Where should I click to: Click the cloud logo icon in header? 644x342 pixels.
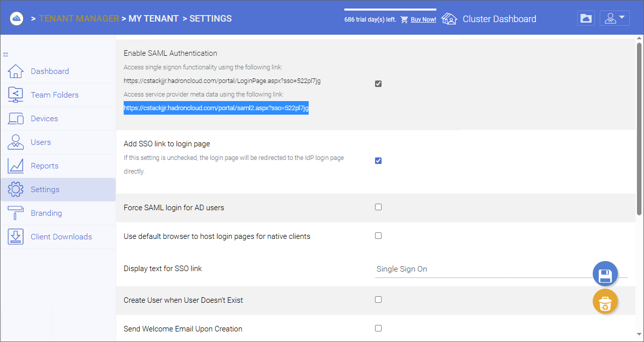[x=17, y=19]
